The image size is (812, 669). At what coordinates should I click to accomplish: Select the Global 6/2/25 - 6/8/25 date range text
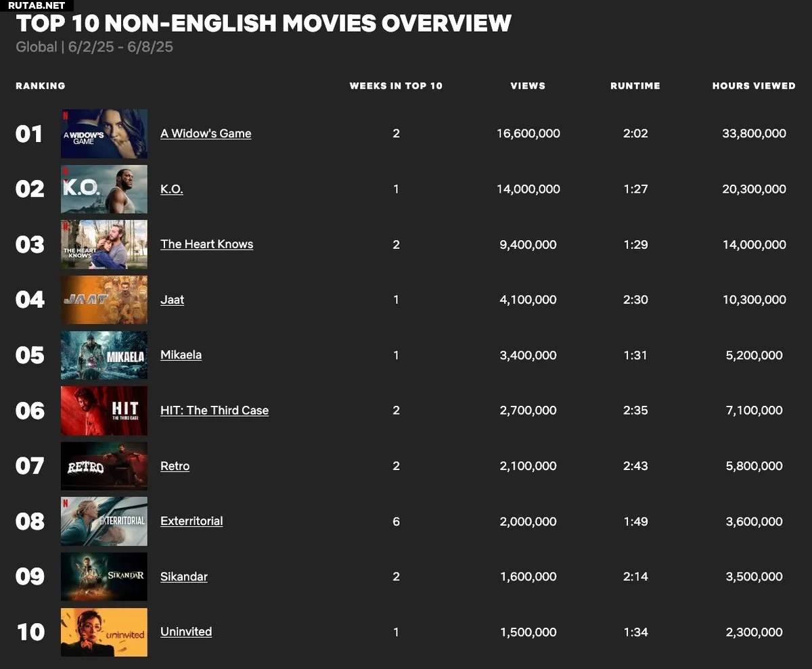pyautogui.click(x=94, y=47)
